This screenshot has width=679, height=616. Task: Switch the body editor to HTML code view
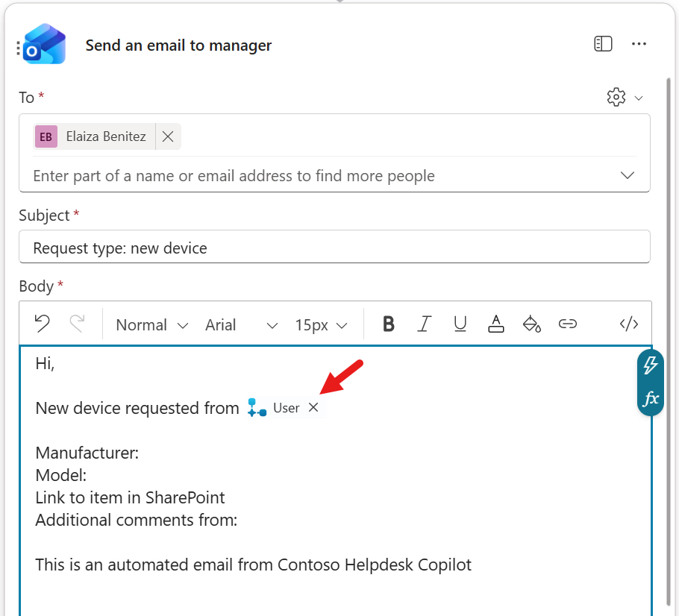[628, 324]
